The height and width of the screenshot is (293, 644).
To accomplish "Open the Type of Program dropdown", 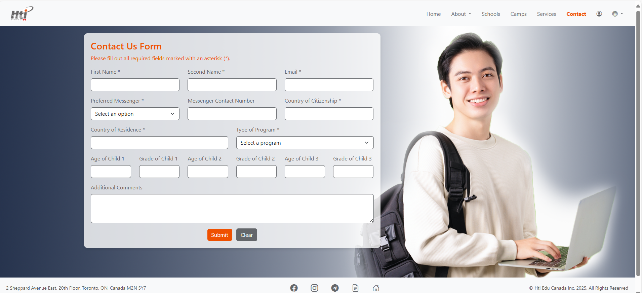I will pyautogui.click(x=305, y=143).
